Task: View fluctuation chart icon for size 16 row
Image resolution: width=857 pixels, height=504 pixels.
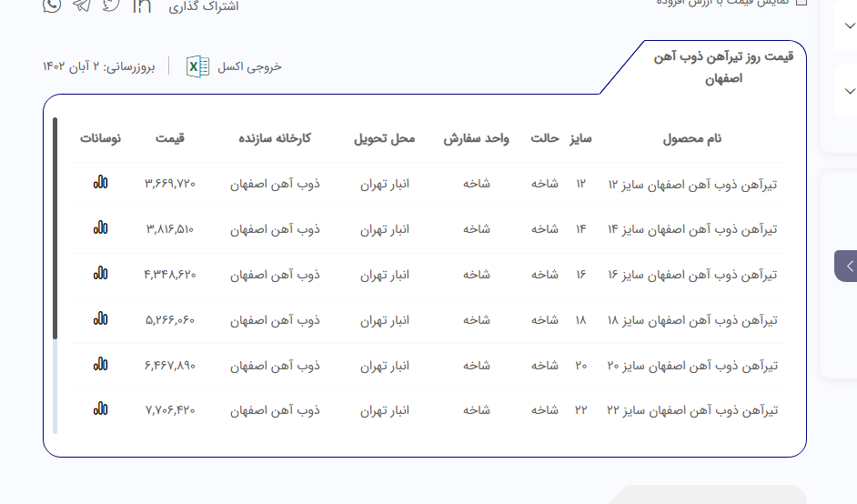Action: point(100,273)
